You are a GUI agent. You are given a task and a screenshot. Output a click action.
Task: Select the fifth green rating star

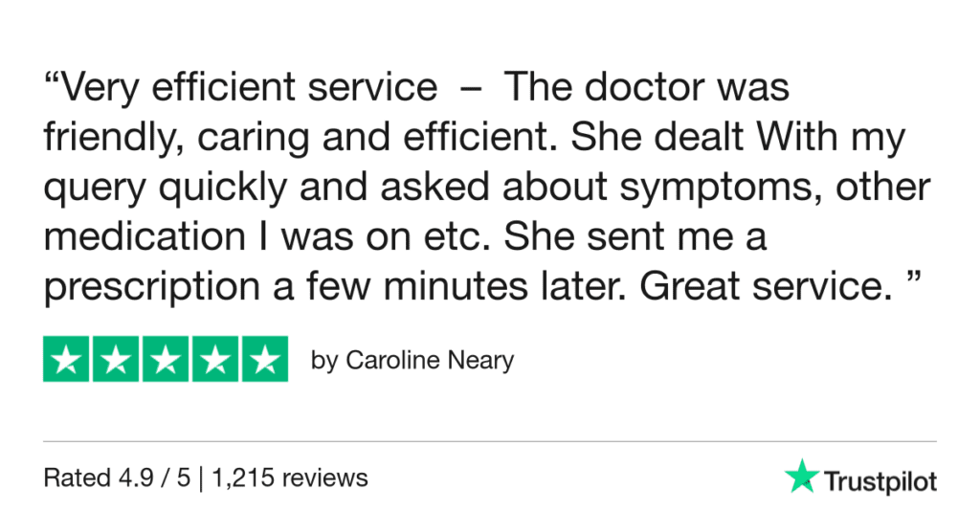[x=264, y=360]
